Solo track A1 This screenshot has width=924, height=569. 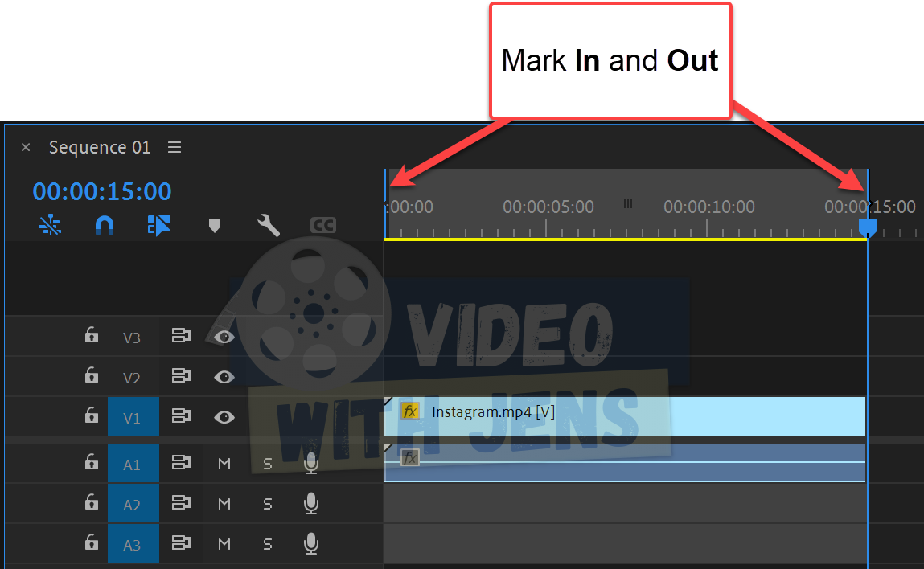[x=268, y=465]
